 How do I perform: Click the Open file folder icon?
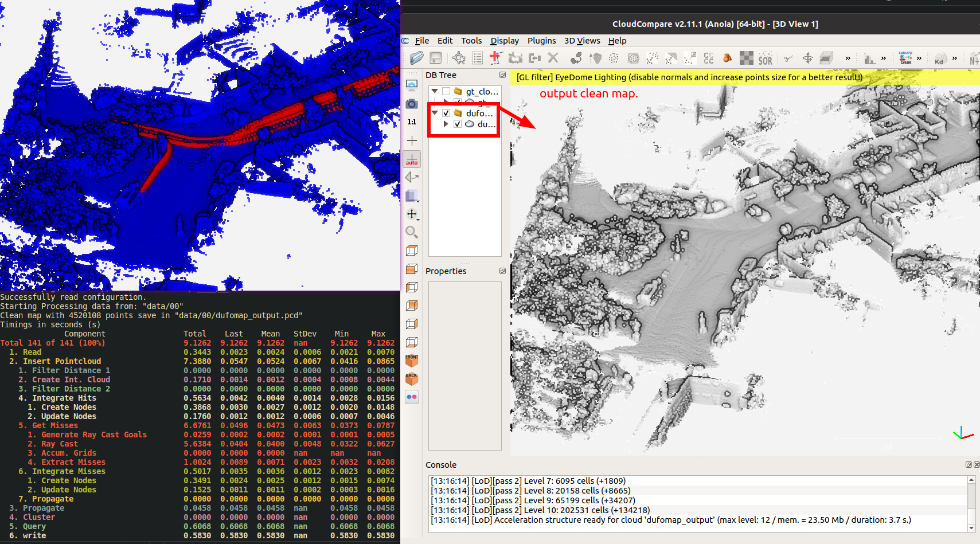pyautogui.click(x=417, y=58)
